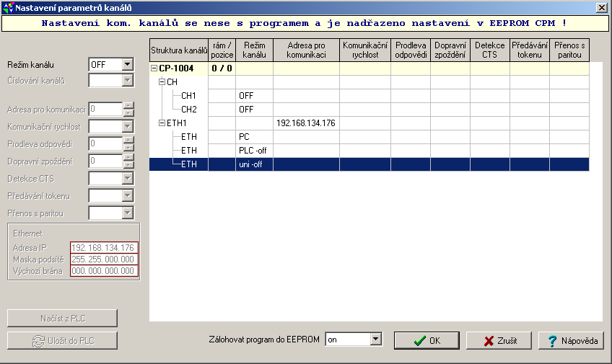This screenshot has width=612, height=364.
Task: Confirm with the OK button
Action: (427, 341)
